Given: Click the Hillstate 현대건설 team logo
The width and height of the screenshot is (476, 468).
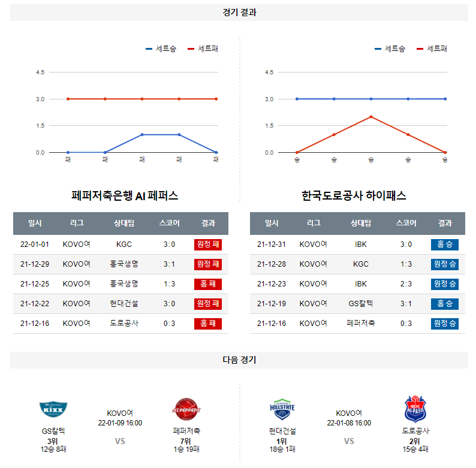Looking at the screenshot, I should (x=282, y=409).
